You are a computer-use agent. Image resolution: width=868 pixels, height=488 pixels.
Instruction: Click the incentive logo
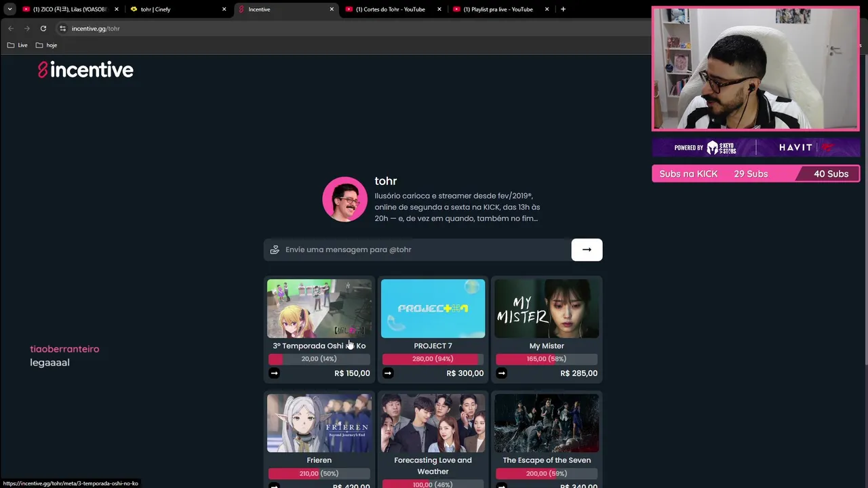coord(85,70)
